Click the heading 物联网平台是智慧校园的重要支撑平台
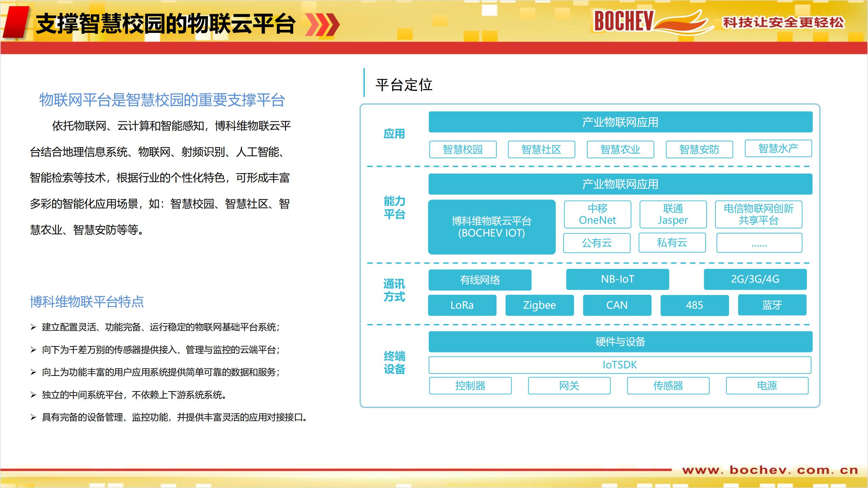Viewport: 868px width, 488px height. (x=162, y=100)
